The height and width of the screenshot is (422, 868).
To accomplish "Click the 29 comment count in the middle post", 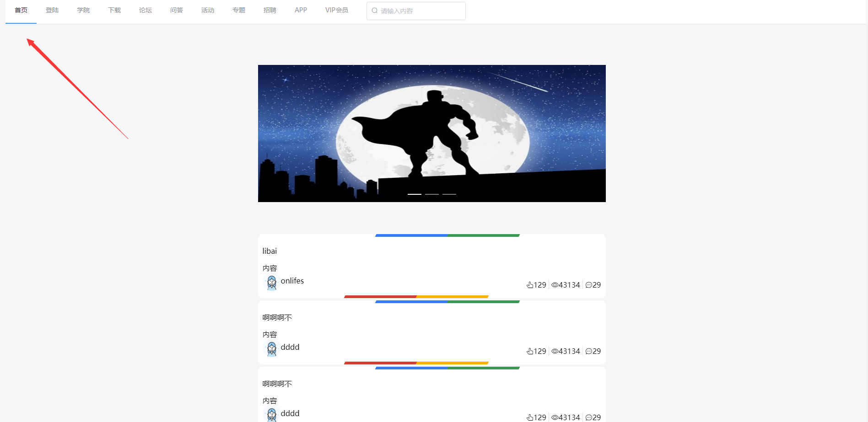I will point(597,351).
